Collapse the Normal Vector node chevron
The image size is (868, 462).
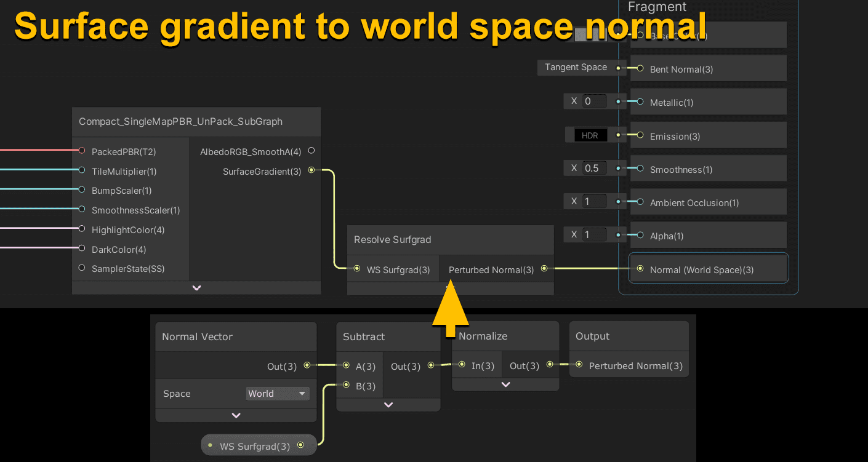click(x=236, y=415)
